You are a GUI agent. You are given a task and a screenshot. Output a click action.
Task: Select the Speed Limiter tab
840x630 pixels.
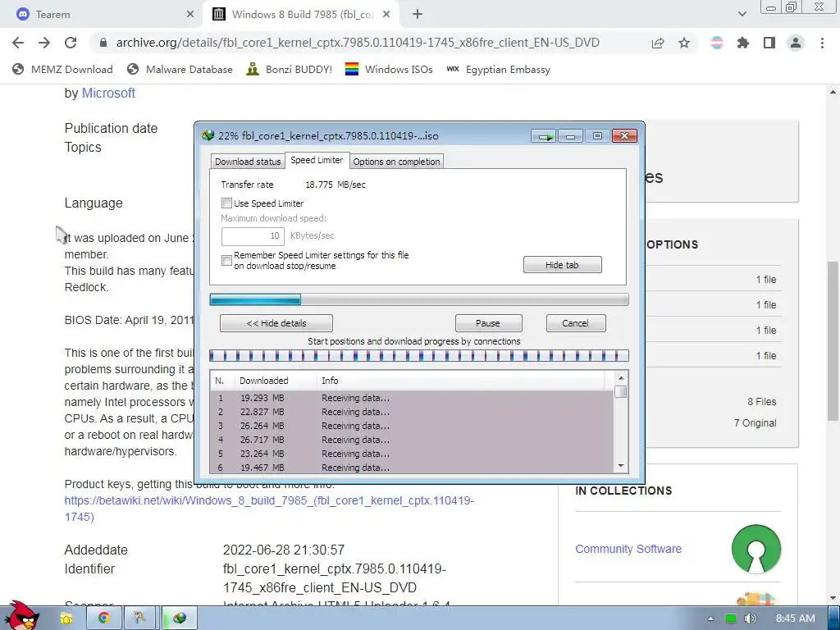pyautogui.click(x=317, y=160)
